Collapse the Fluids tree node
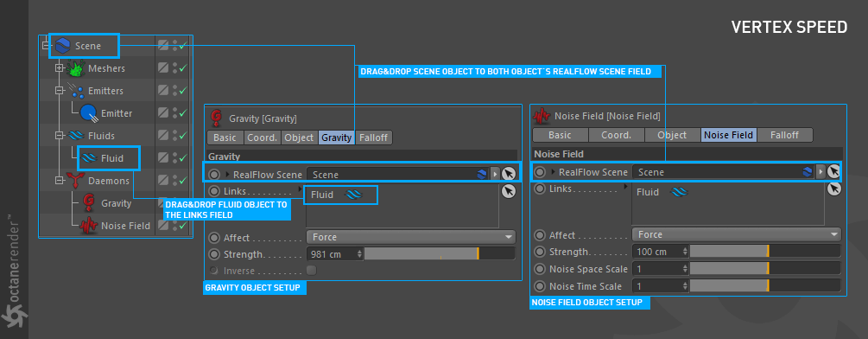This screenshot has height=339, width=868. click(x=60, y=136)
